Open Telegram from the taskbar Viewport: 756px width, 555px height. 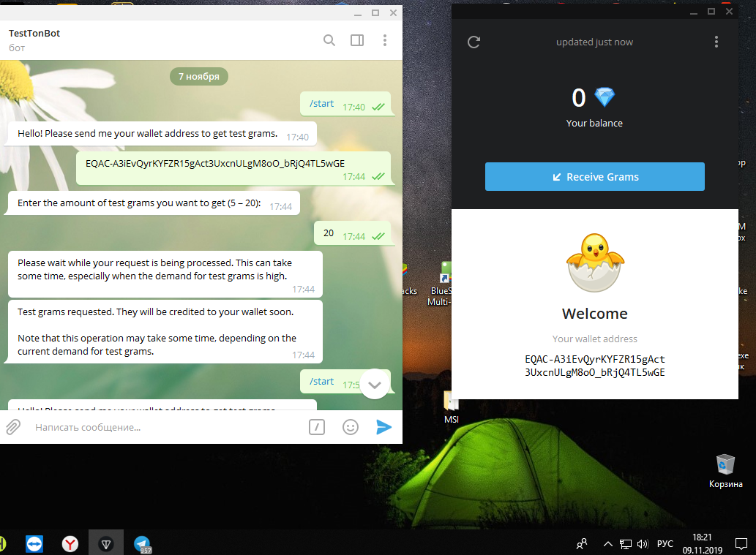[142, 544]
